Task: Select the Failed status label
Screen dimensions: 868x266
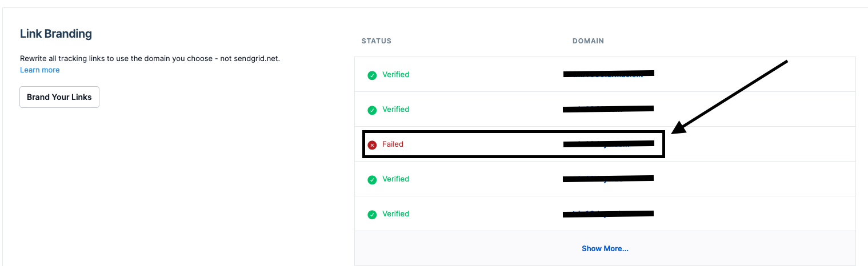Action: [393, 144]
